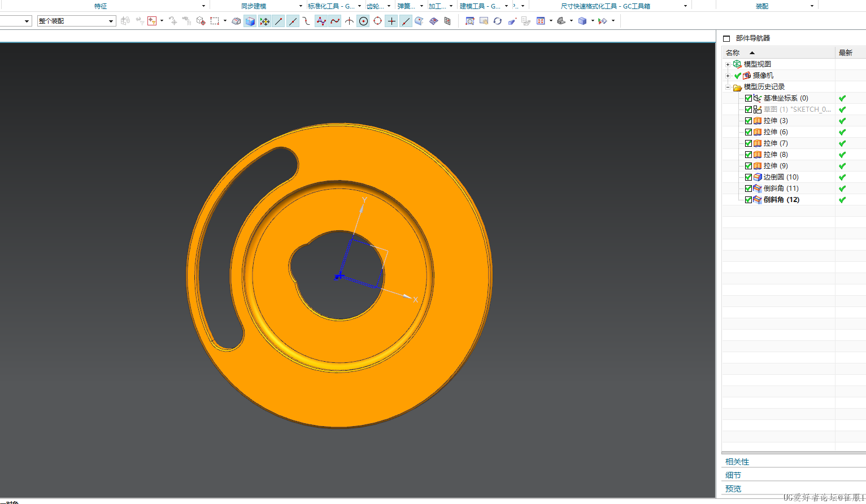Open the 特征 group dropdown arrow
The width and height of the screenshot is (866, 504).
(203, 6)
